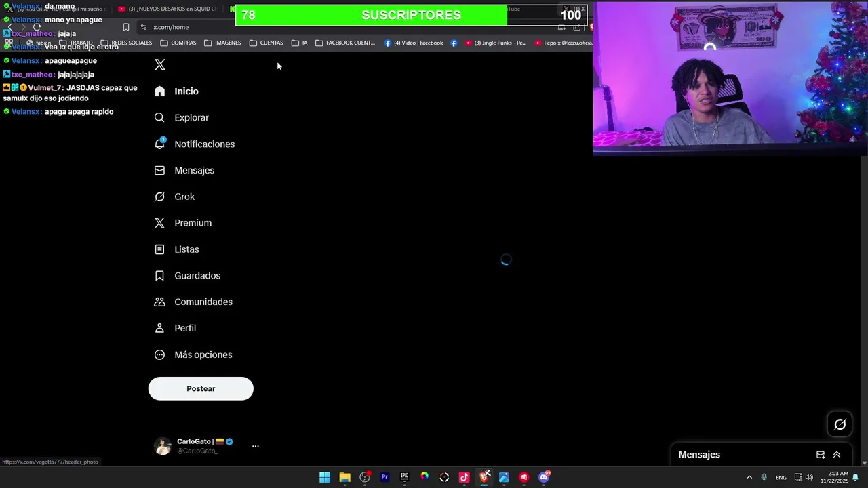
Task: Click the Explorar magnifier icon
Action: [159, 118]
